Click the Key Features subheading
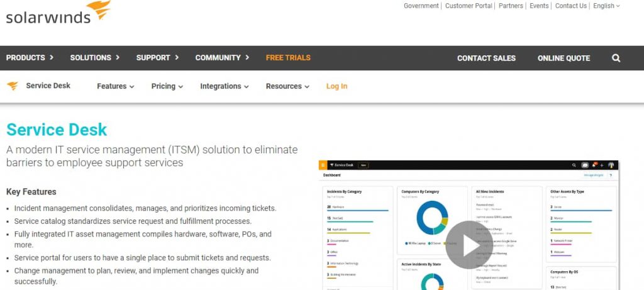 (x=31, y=192)
